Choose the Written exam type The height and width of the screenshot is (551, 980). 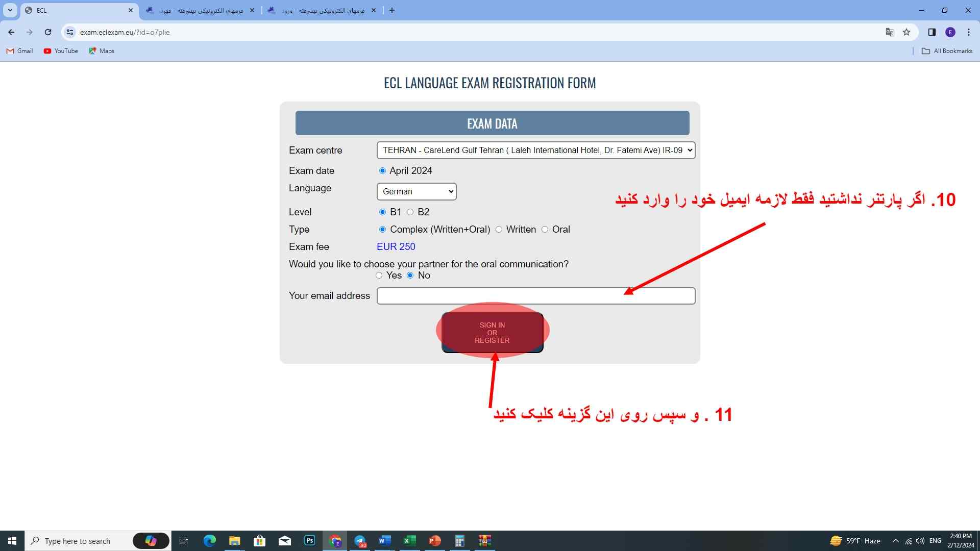499,230
